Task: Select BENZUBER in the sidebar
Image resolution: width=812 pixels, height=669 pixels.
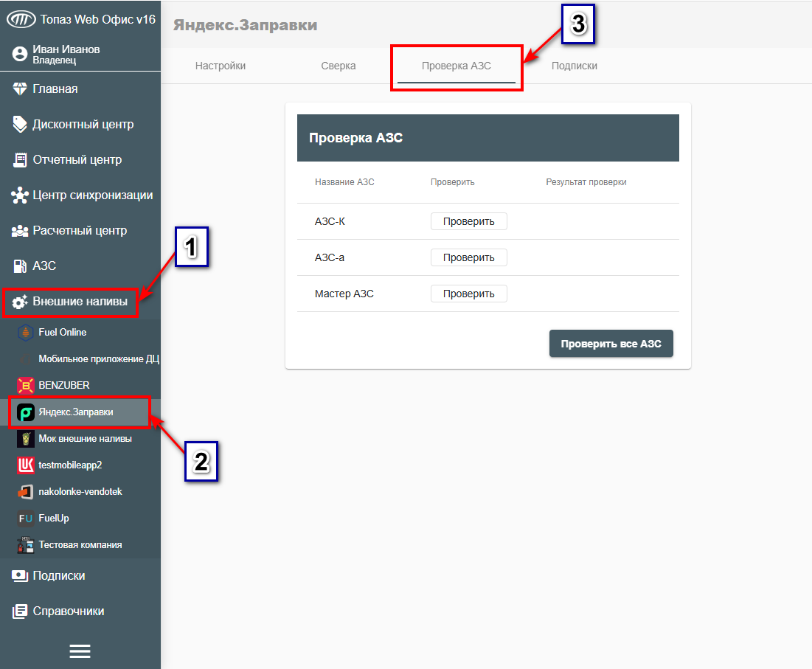Action: tap(80, 386)
